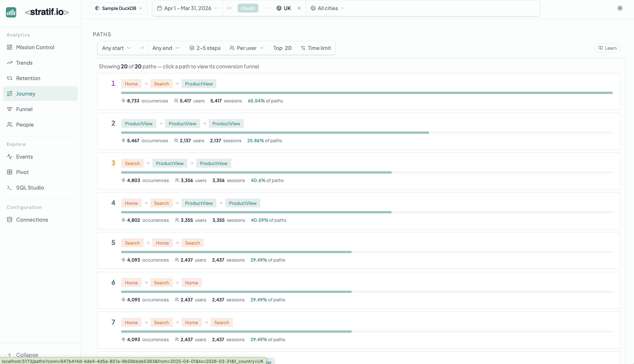
Task: Click the Collapse sidebar chevron icon
Action: point(10,355)
